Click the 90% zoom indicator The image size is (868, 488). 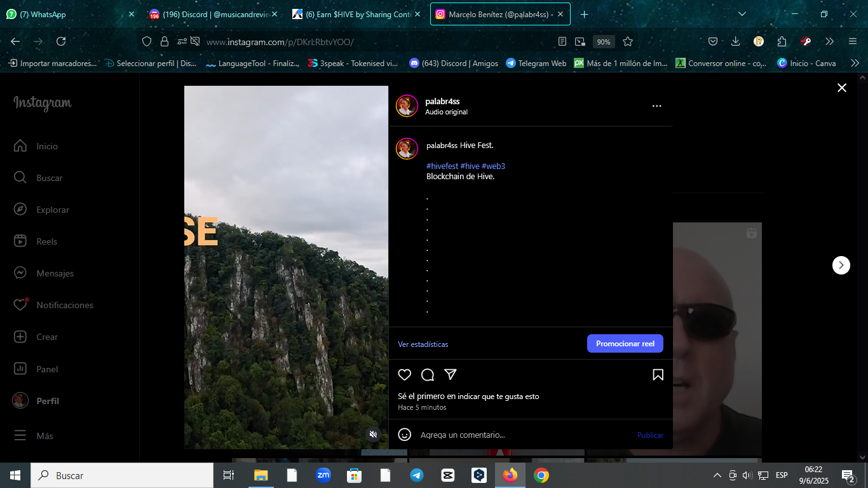[603, 42]
